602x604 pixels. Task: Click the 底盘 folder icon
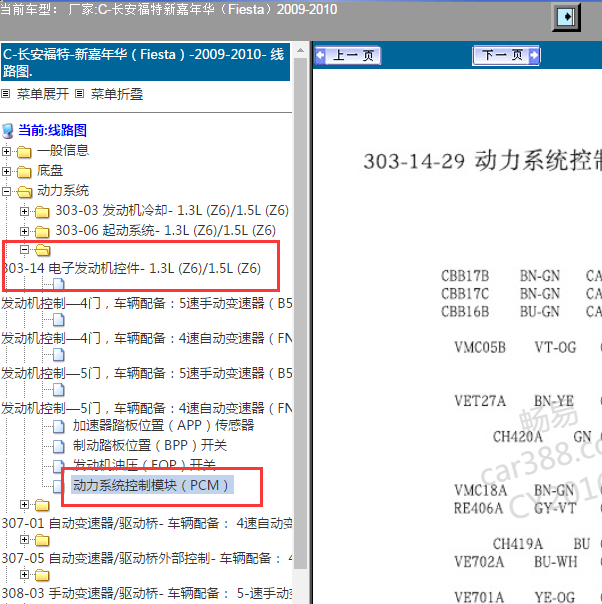(x=24, y=172)
